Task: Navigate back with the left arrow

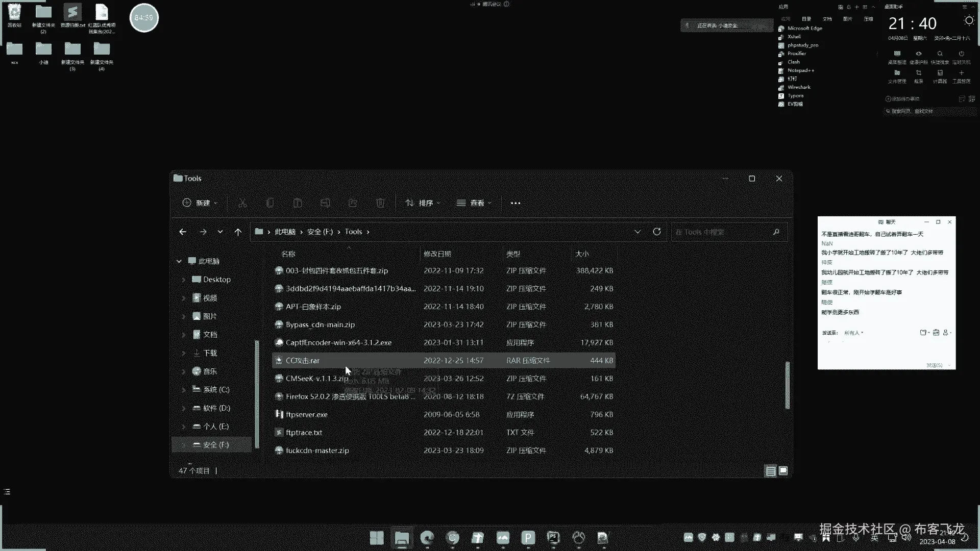Action: pyautogui.click(x=183, y=232)
